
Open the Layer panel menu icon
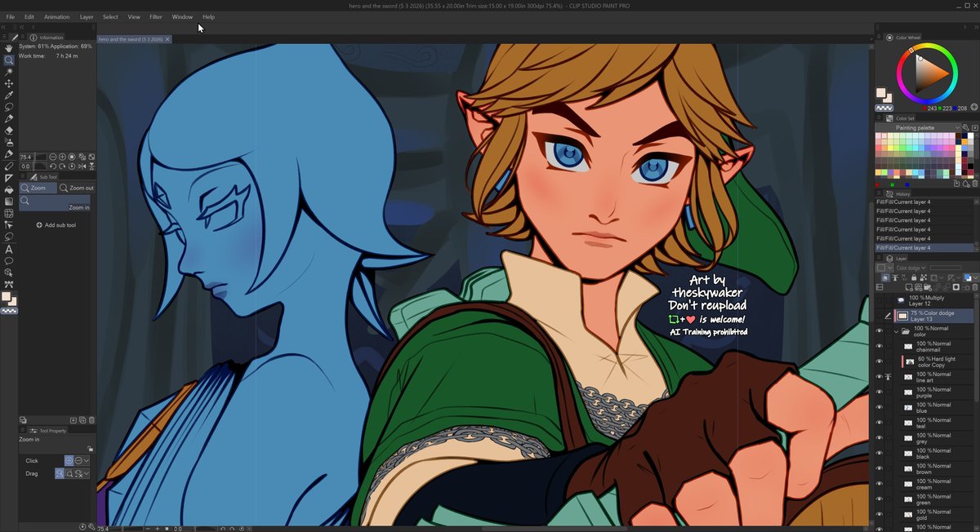880,259
